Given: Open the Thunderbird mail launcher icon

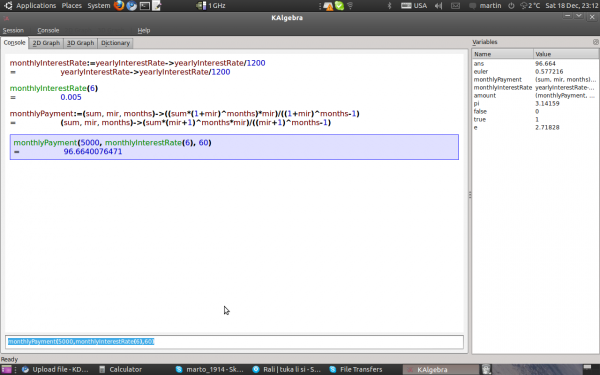Looking at the screenshot, I should pos(132,5).
